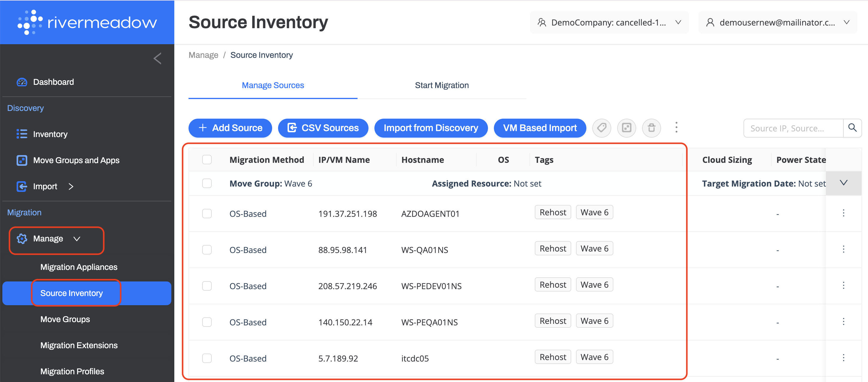868x382 pixels.
Task: Open the demousernew user account dropdown
Action: (777, 22)
